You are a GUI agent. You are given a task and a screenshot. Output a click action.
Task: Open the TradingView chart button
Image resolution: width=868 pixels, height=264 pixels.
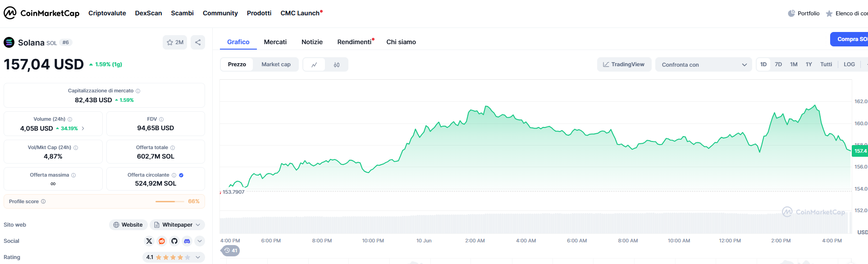(x=624, y=64)
